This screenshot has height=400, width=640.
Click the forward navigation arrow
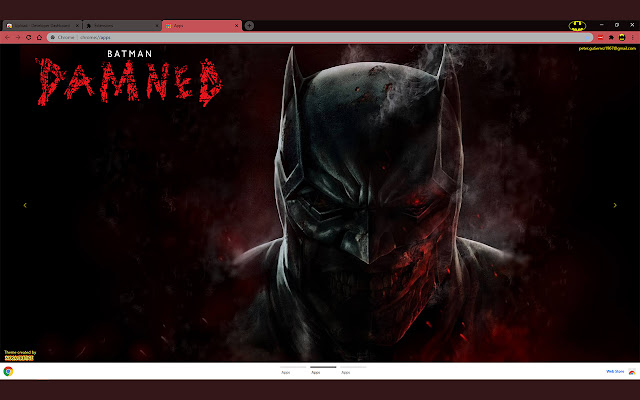pos(18,37)
